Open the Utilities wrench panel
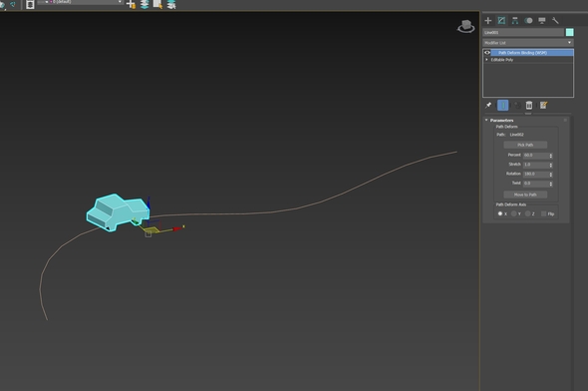 coord(555,21)
